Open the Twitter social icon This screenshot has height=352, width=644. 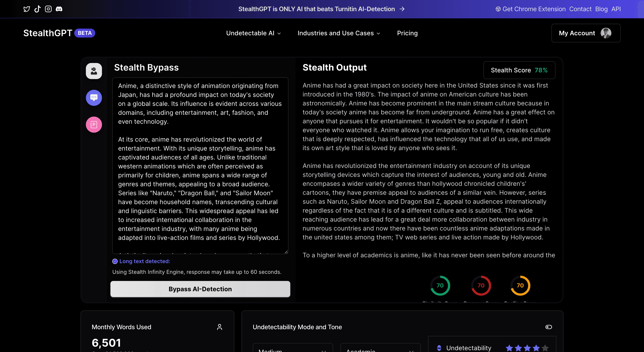[27, 9]
